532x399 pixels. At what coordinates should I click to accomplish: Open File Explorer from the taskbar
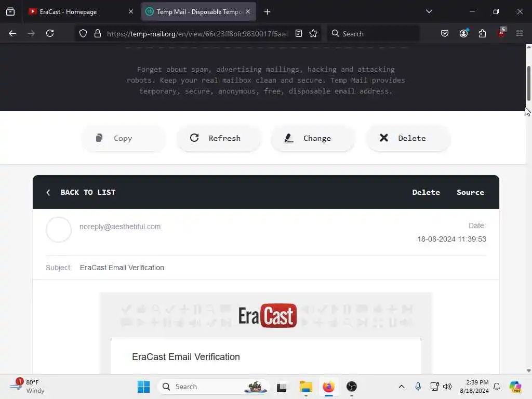tap(305, 387)
